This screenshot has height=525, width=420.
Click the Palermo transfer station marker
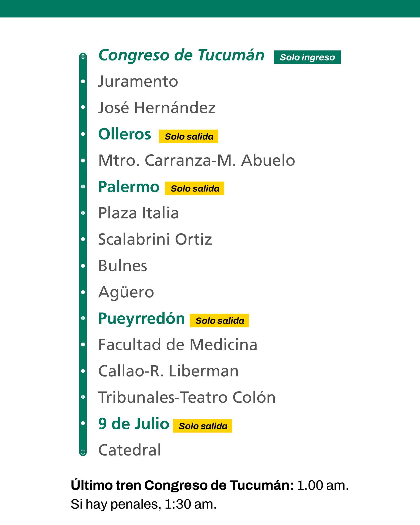click(83, 187)
